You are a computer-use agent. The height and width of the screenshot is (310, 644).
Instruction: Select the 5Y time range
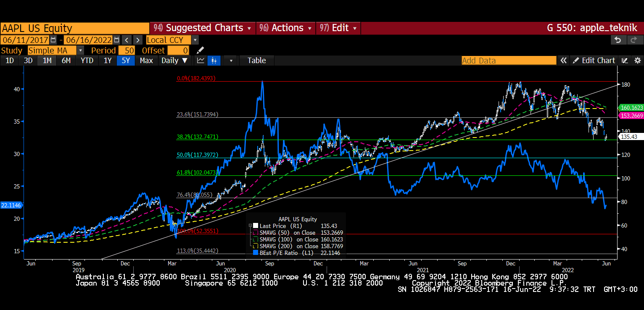(x=126, y=61)
